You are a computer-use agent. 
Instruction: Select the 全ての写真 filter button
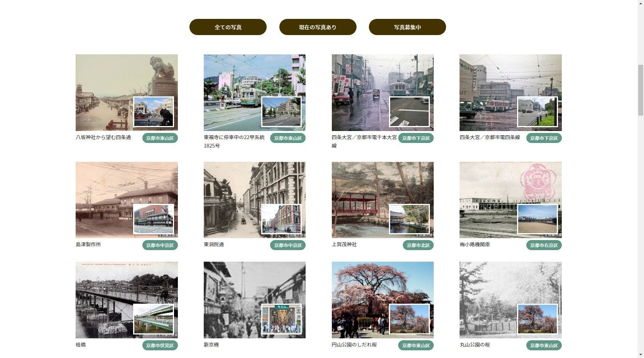[x=228, y=27]
